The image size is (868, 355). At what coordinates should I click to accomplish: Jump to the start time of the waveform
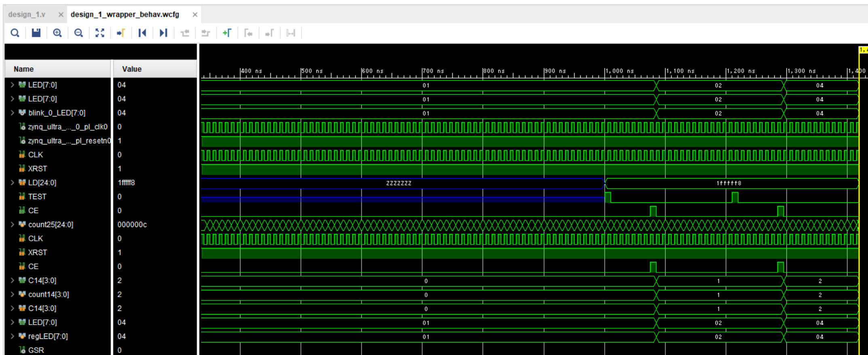click(x=142, y=33)
